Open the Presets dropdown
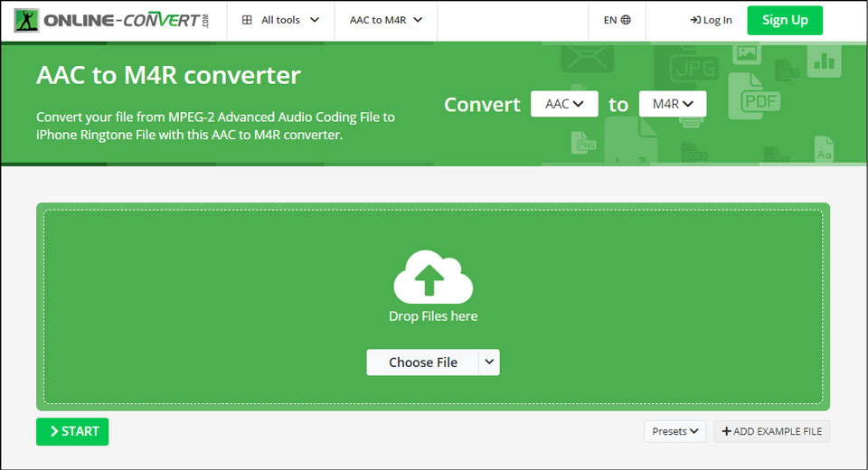The width and height of the screenshot is (868, 470). click(675, 431)
